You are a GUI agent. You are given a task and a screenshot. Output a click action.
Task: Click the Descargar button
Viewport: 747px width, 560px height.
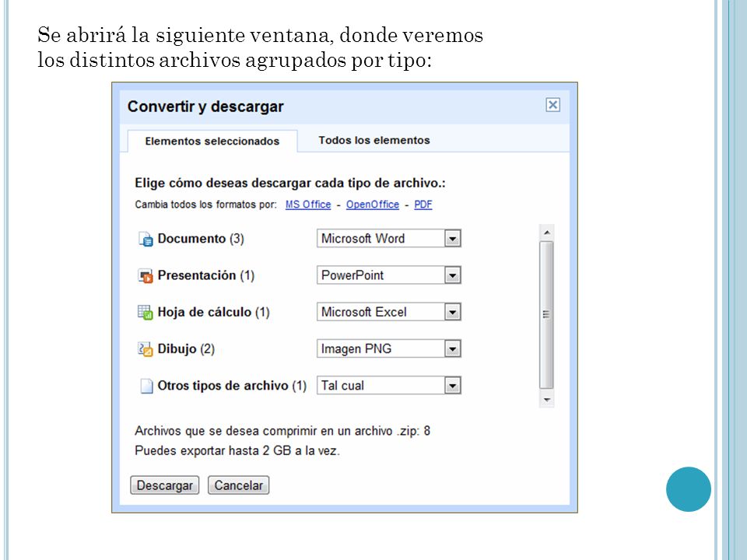[x=165, y=485]
